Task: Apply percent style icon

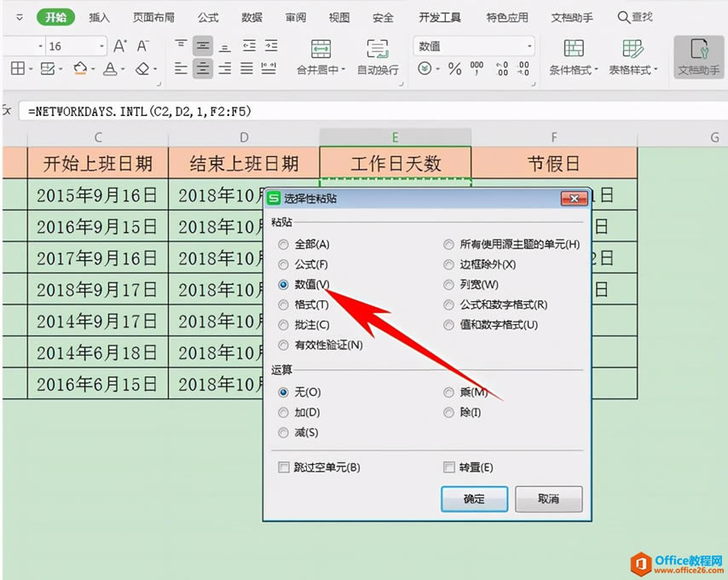Action: [454, 69]
